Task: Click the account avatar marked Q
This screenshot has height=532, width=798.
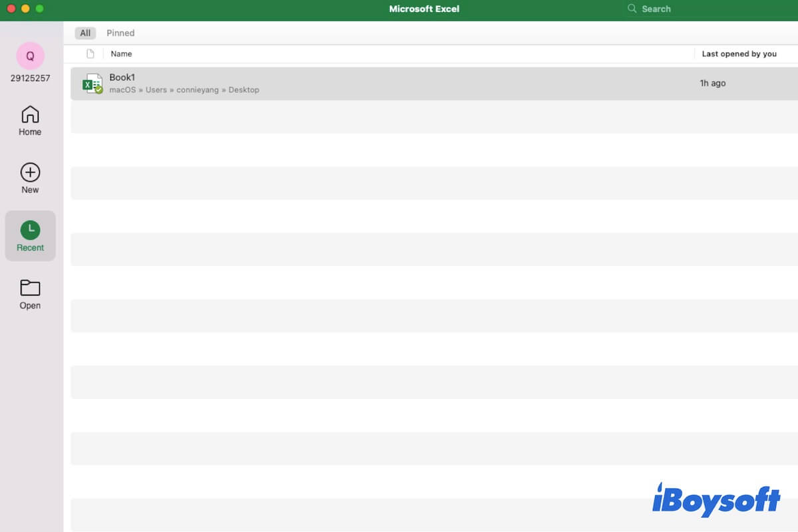Action: tap(29, 56)
